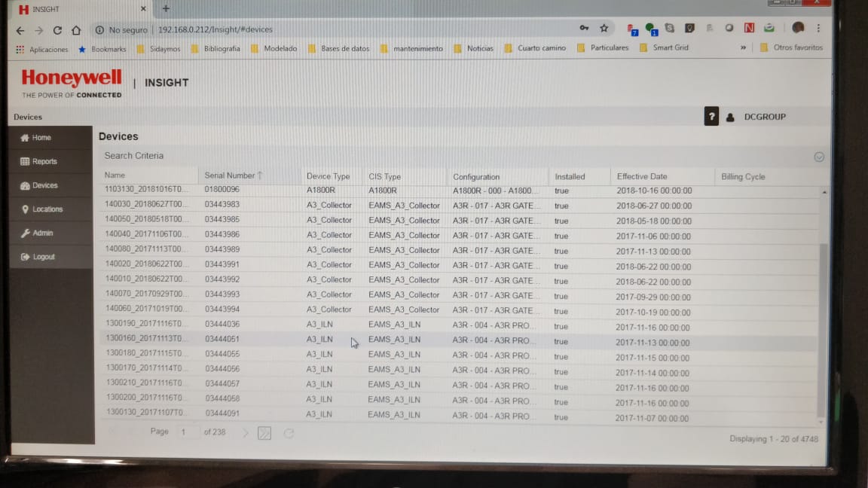Select row with serial 03443983
The width and height of the screenshot is (868, 488).
(x=459, y=205)
